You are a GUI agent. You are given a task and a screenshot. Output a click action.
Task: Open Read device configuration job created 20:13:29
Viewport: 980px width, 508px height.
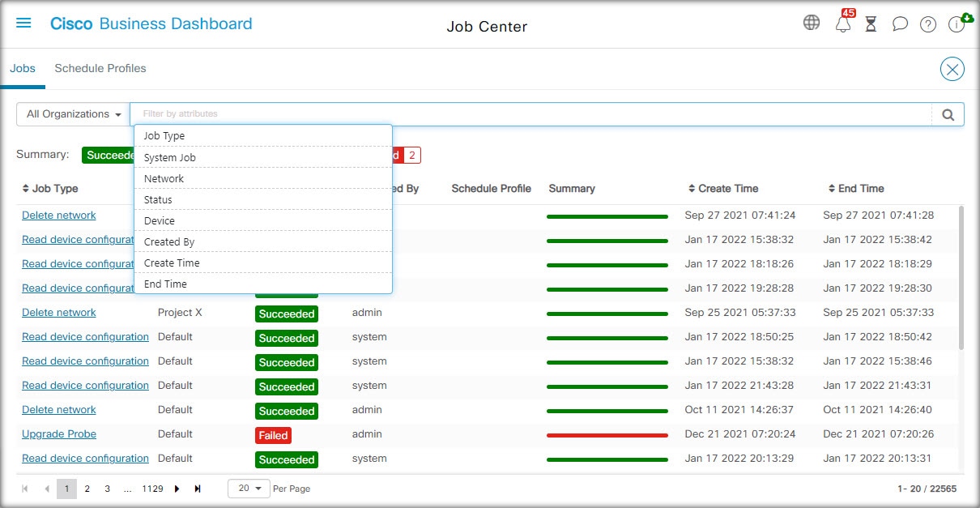coord(85,459)
